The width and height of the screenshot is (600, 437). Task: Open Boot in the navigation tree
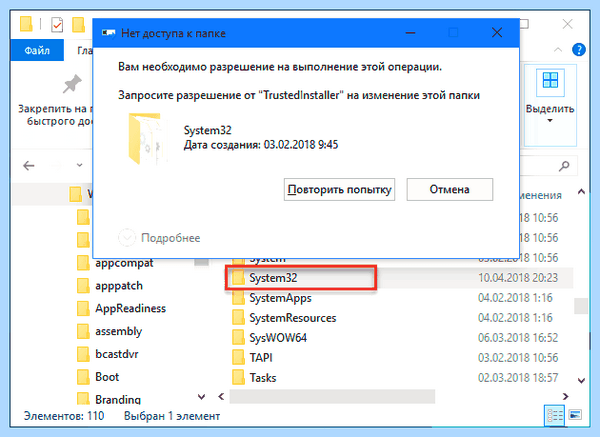tap(107, 377)
